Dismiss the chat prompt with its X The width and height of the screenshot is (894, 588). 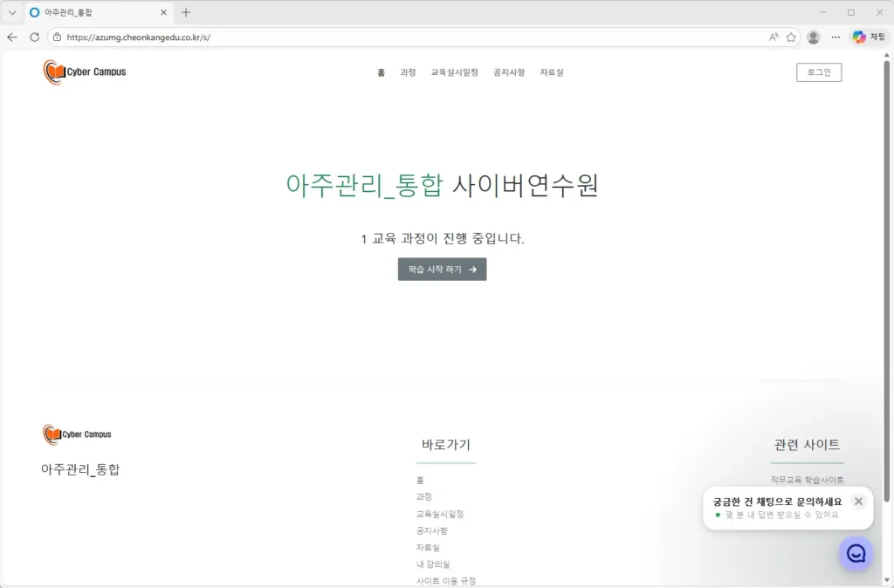click(858, 501)
